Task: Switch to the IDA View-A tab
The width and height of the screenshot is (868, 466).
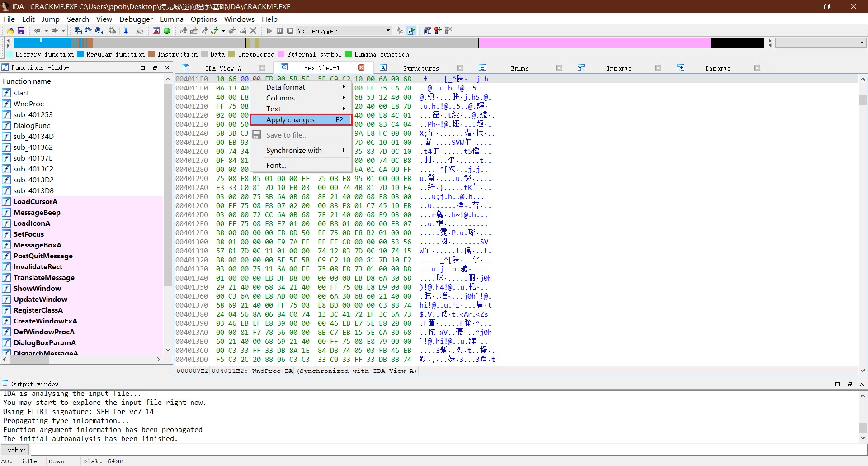Action: (x=223, y=68)
